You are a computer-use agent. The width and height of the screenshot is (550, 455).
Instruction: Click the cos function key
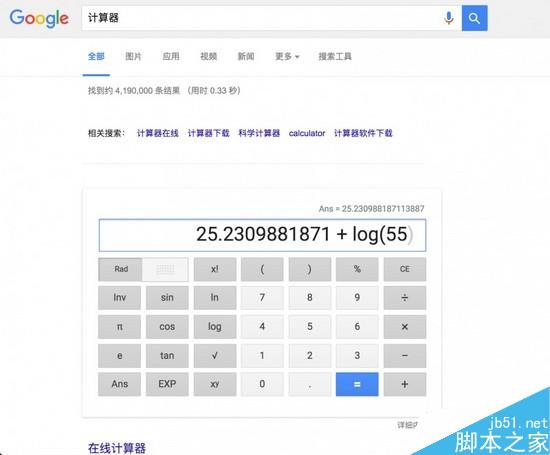[167, 327]
